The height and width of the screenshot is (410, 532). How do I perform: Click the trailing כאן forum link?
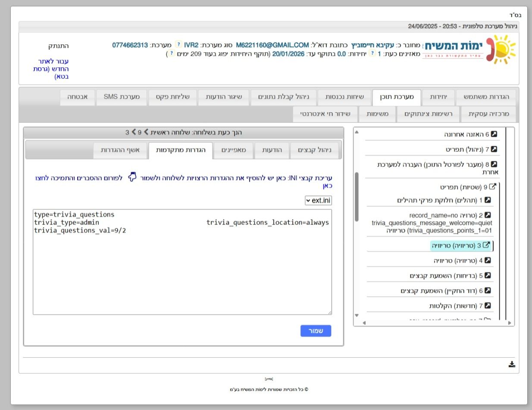coord(328,186)
